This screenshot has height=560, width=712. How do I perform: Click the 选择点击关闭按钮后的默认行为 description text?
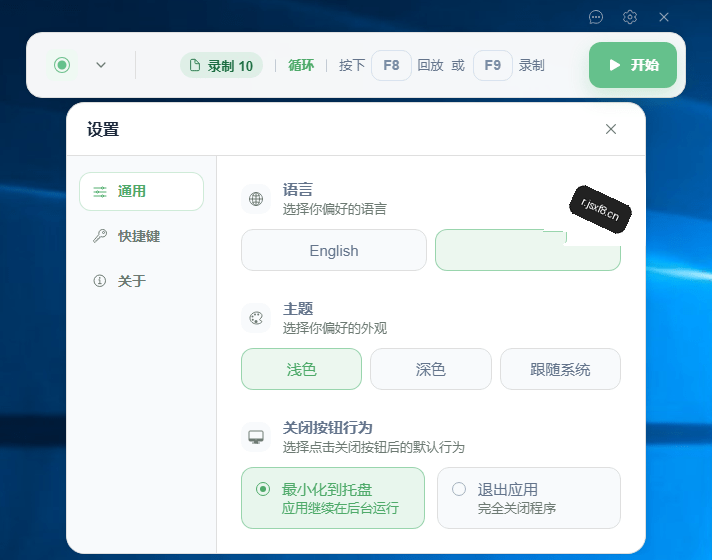(x=374, y=447)
